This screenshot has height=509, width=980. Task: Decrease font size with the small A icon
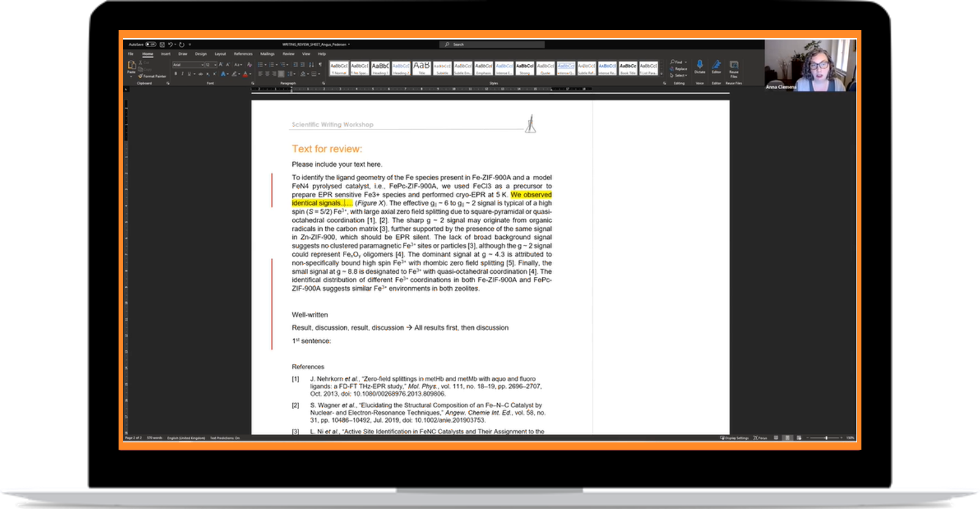(x=228, y=64)
